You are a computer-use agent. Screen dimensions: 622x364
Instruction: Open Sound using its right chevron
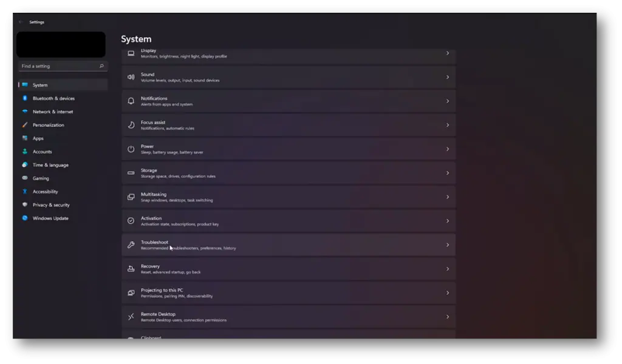coord(448,77)
